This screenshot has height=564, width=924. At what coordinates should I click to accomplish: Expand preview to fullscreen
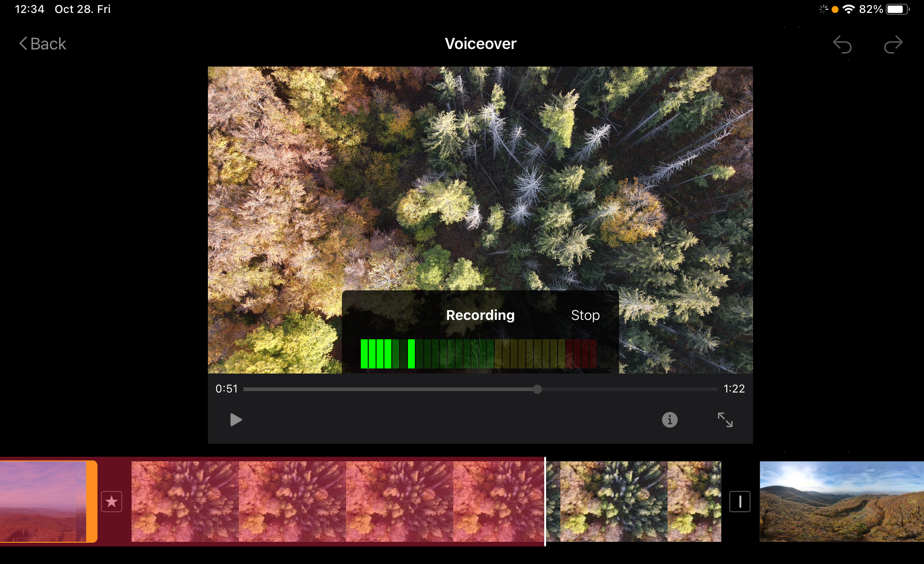(x=725, y=420)
